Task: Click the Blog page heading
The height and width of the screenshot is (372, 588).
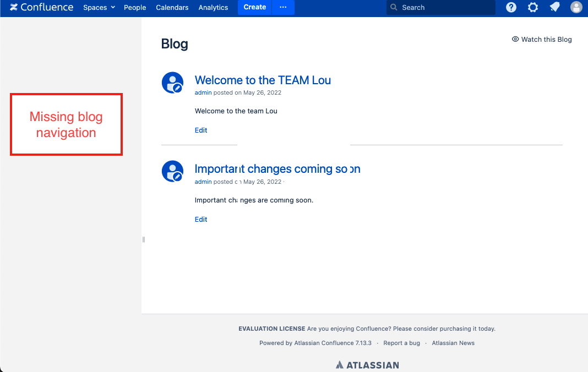Action: click(175, 44)
